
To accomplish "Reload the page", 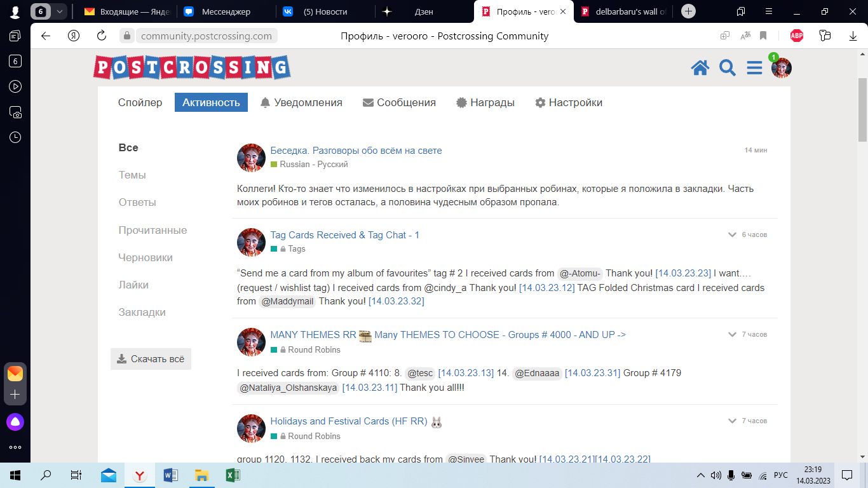I will pos(102,36).
